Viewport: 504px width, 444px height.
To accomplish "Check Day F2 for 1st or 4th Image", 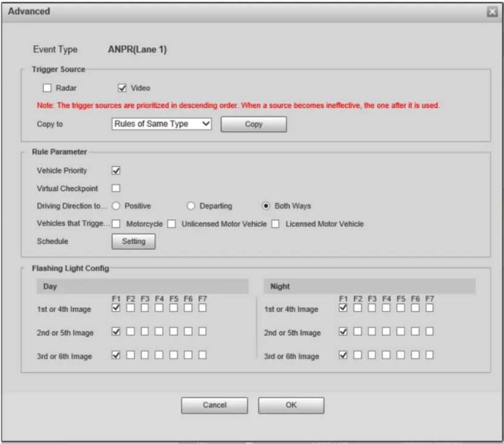I will coord(130,308).
